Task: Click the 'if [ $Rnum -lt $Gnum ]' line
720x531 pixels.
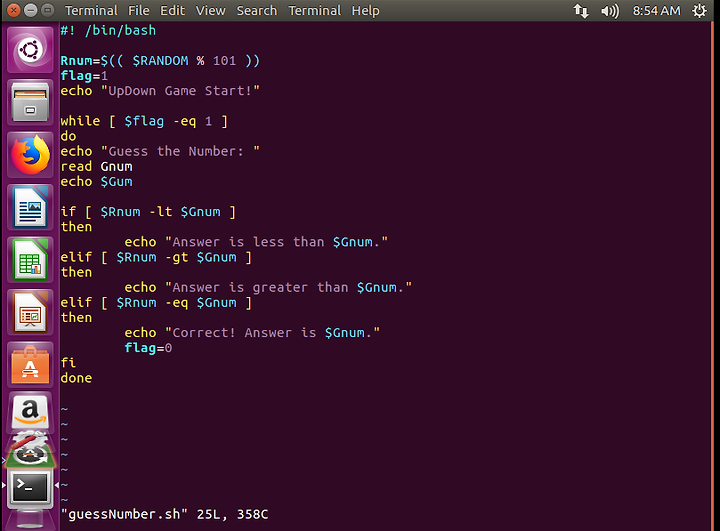Action: pos(148,212)
